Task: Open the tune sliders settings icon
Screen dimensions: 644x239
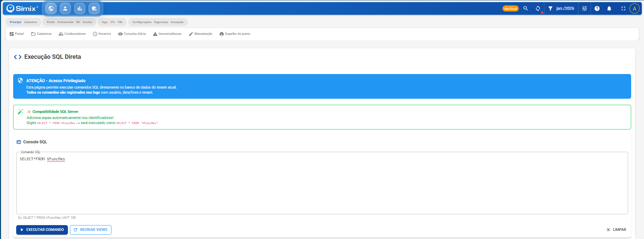Action: pyautogui.click(x=585, y=8)
